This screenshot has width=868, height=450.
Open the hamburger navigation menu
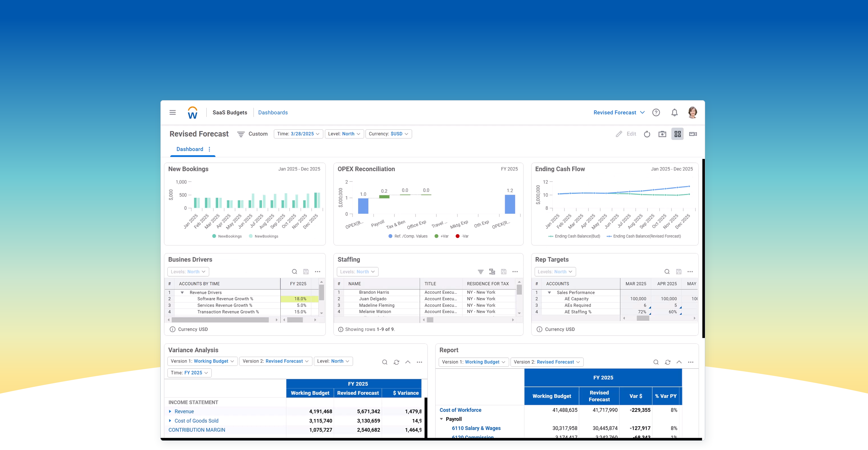click(172, 113)
